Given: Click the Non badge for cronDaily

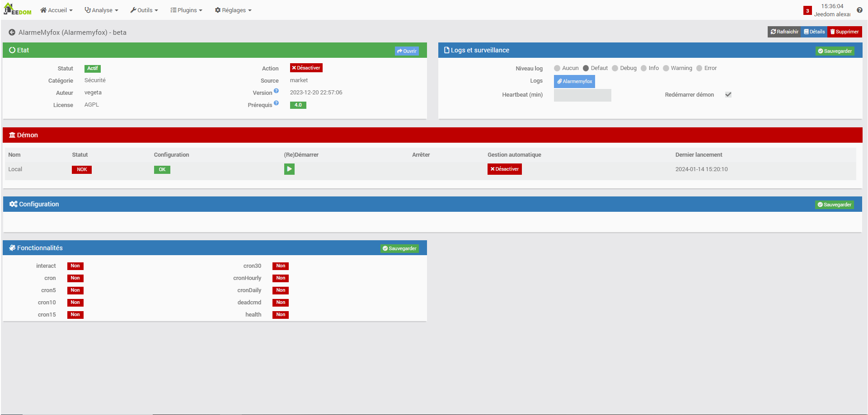Looking at the screenshot, I should coord(281,290).
